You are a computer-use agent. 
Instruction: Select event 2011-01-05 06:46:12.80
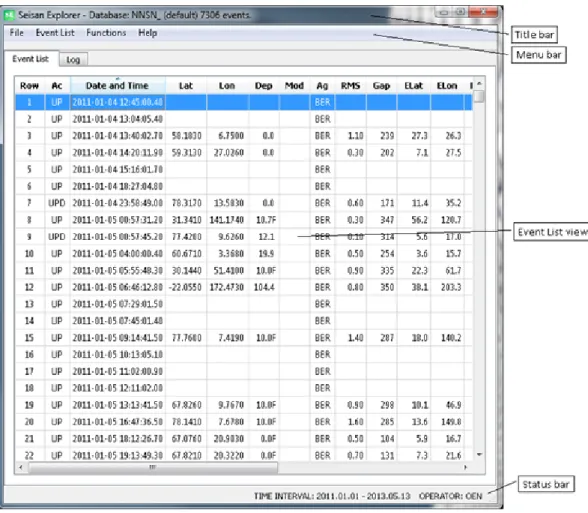(244, 287)
